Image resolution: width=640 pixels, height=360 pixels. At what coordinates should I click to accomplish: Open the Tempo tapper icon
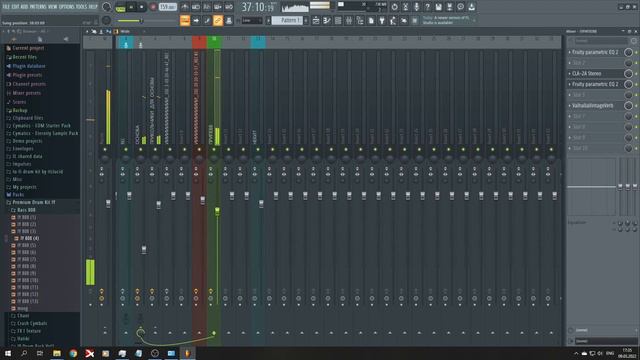tap(393, 20)
